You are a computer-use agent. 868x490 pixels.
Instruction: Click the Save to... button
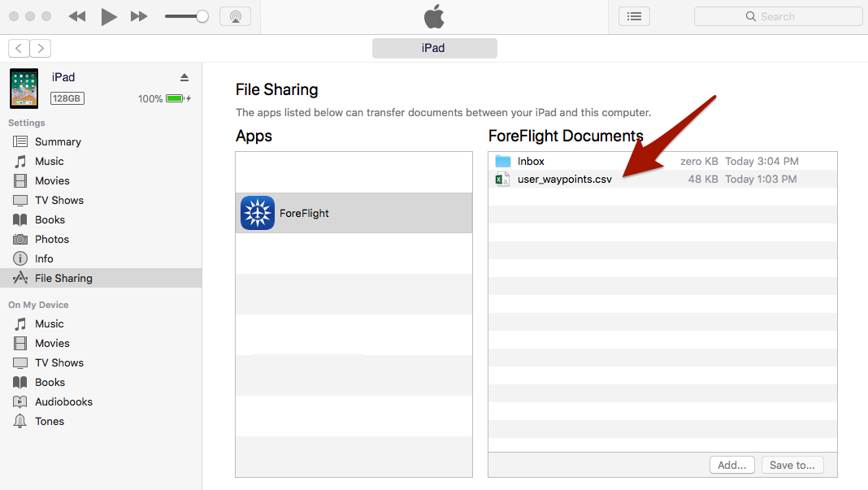click(792, 465)
